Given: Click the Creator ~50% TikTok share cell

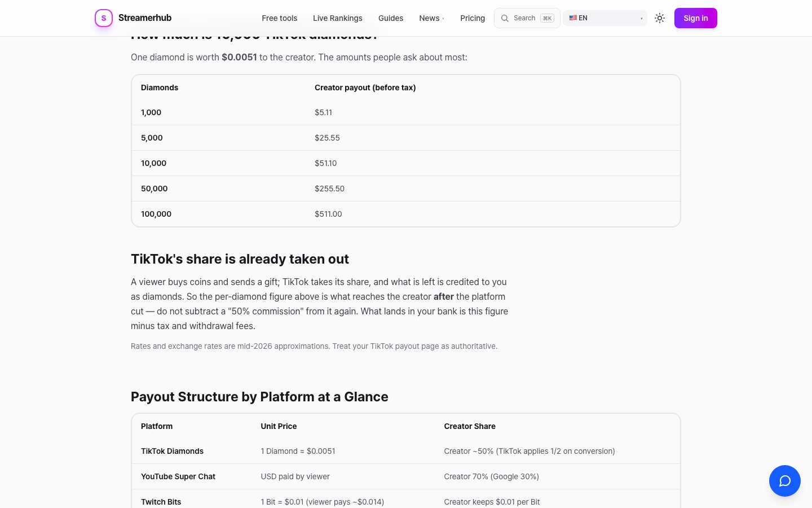Looking at the screenshot, I should 529,451.
